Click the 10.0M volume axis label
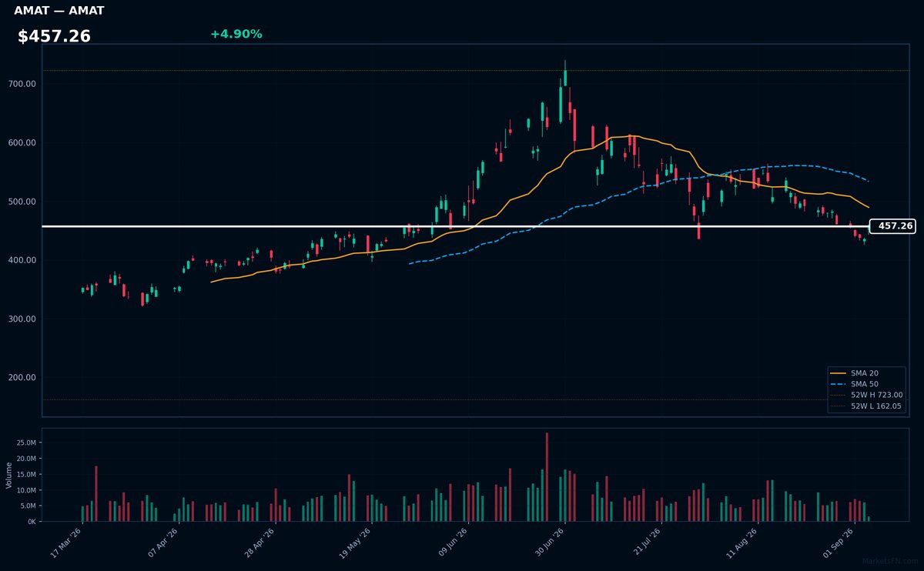This screenshot has width=924, height=571. coord(27,490)
